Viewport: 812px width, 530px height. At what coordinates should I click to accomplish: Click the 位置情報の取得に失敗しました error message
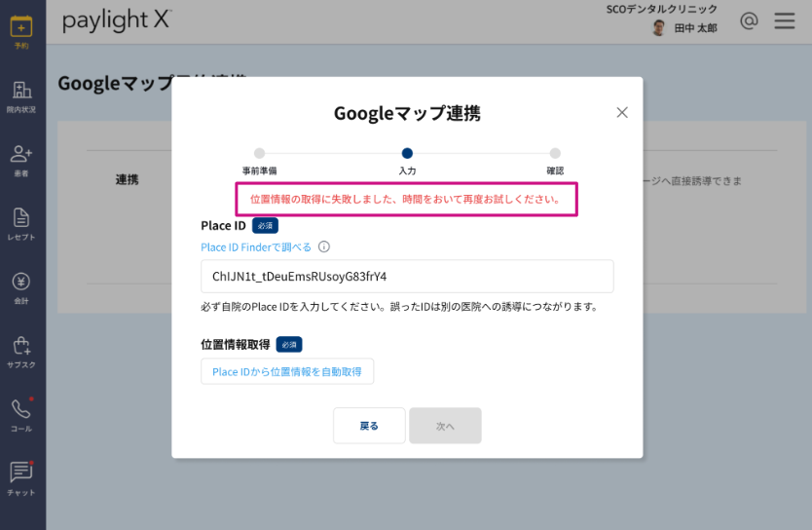click(405, 199)
